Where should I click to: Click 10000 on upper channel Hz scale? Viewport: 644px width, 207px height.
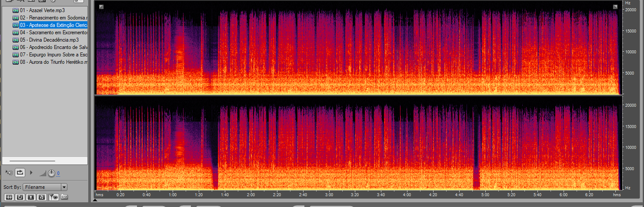pyautogui.click(x=631, y=52)
